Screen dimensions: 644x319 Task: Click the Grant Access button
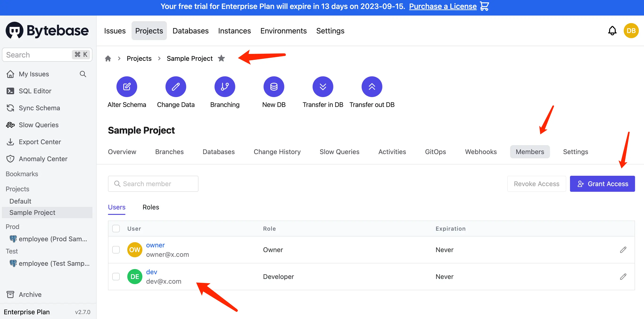point(602,184)
